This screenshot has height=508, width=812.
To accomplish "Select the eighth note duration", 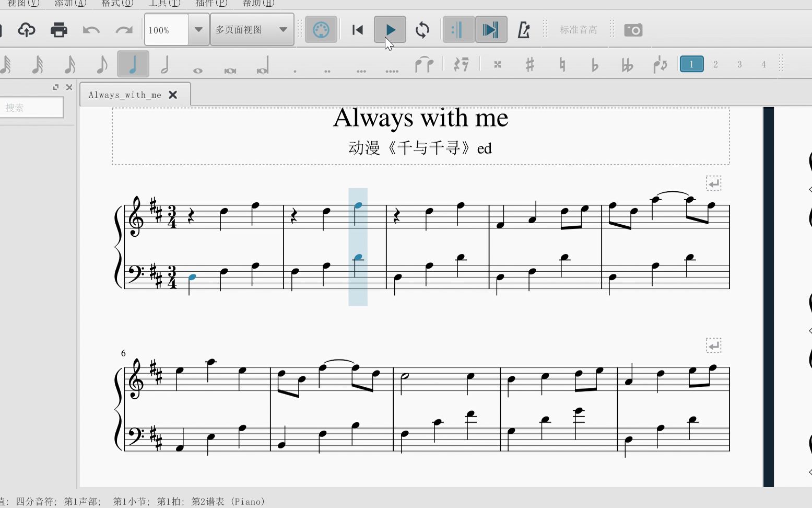I will click(x=102, y=64).
